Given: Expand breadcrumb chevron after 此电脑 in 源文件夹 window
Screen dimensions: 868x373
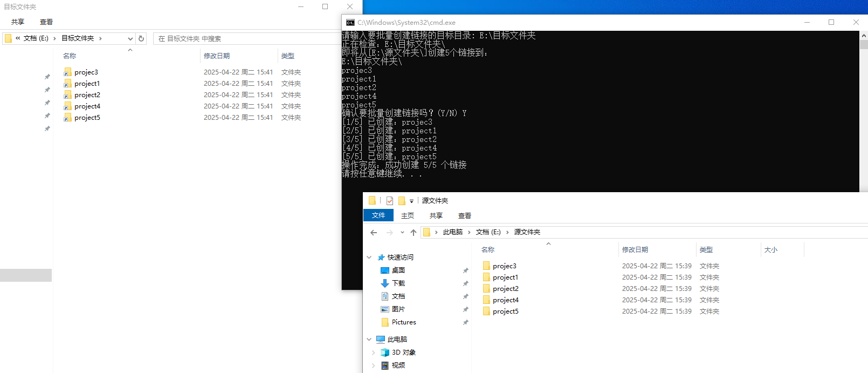Looking at the screenshot, I should coord(469,232).
